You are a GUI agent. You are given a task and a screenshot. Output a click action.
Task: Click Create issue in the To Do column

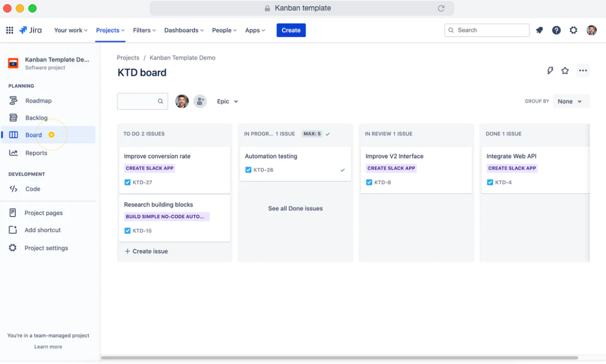146,251
